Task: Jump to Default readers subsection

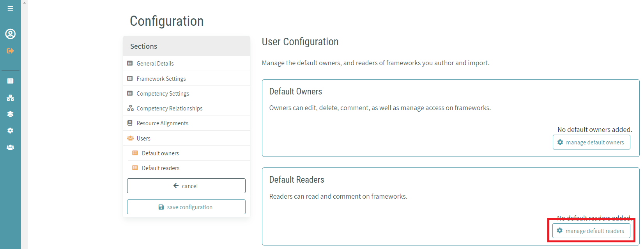Action: click(x=189, y=168)
